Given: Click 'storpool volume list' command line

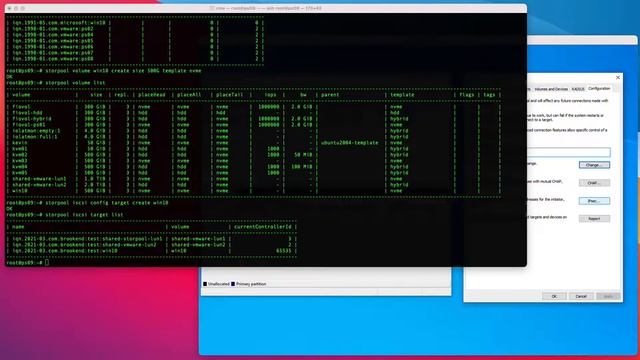Looking at the screenshot, I should [x=75, y=82].
